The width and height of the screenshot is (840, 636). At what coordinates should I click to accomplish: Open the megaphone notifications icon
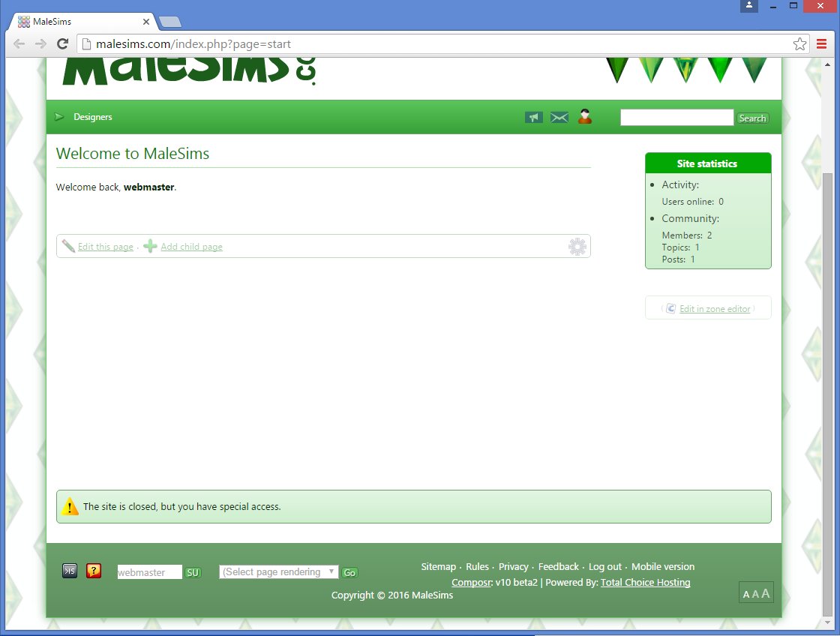pyautogui.click(x=533, y=117)
